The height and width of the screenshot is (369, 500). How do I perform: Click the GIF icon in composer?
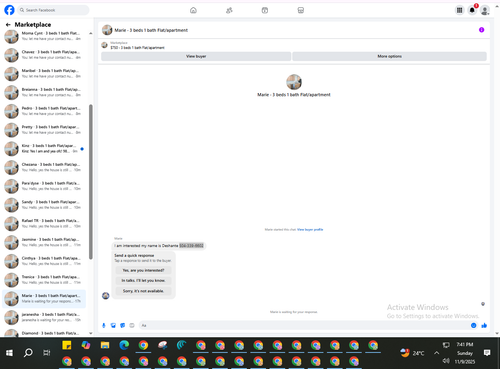[132, 325]
